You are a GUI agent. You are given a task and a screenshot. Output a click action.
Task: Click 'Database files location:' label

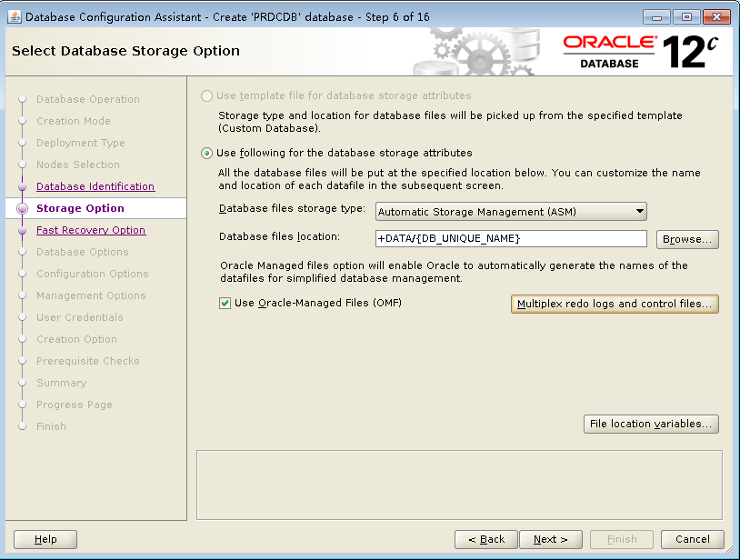(279, 236)
